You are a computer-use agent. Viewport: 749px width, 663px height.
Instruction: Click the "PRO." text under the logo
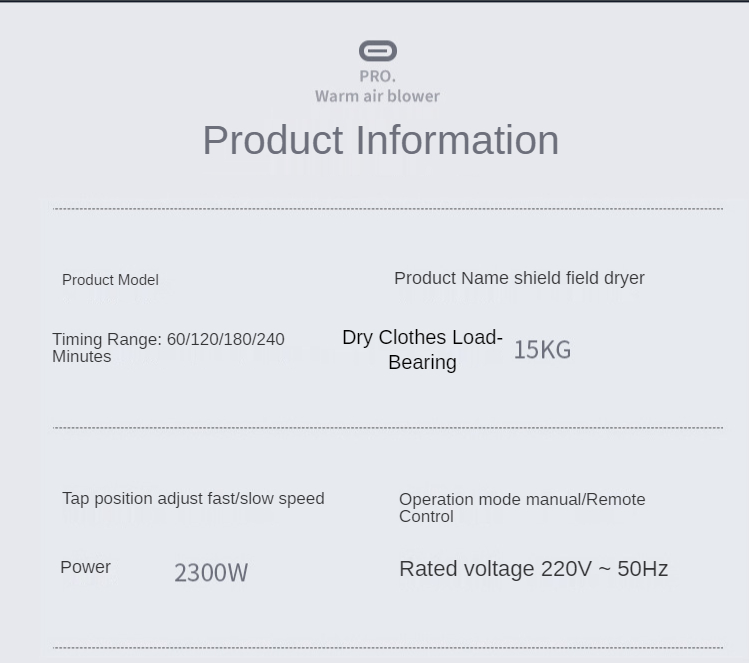click(x=377, y=76)
